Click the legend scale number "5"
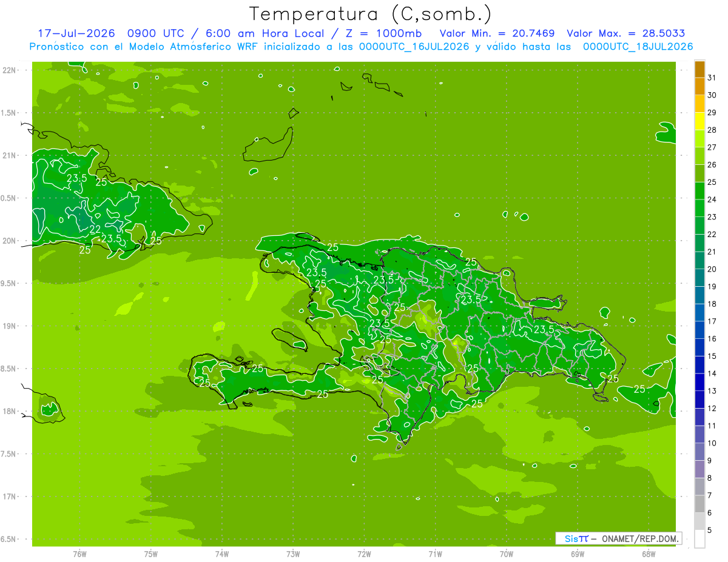The height and width of the screenshot is (562, 728). pyautogui.click(x=710, y=530)
